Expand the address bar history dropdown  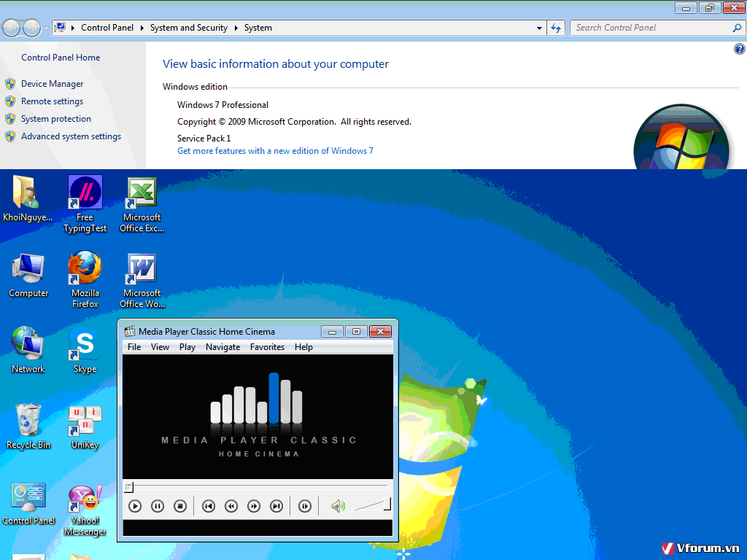(x=540, y=28)
